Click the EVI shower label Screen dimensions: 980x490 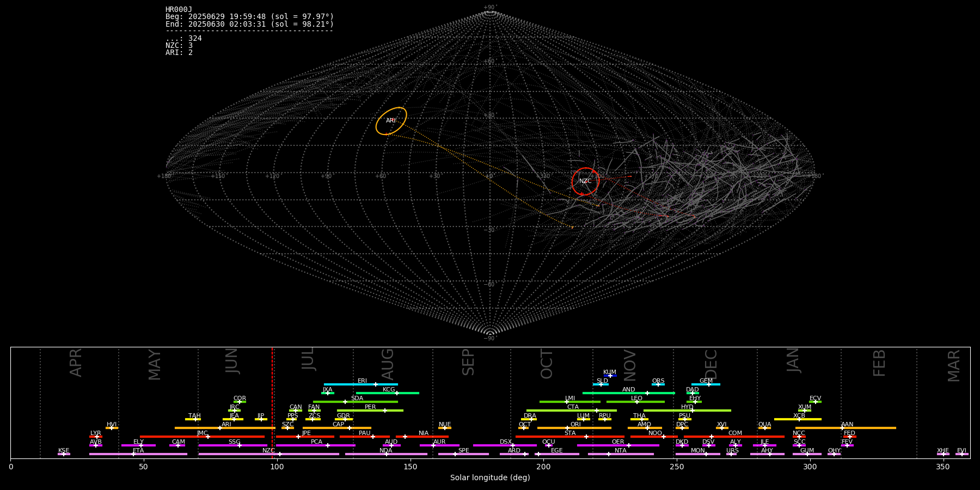tap(962, 450)
